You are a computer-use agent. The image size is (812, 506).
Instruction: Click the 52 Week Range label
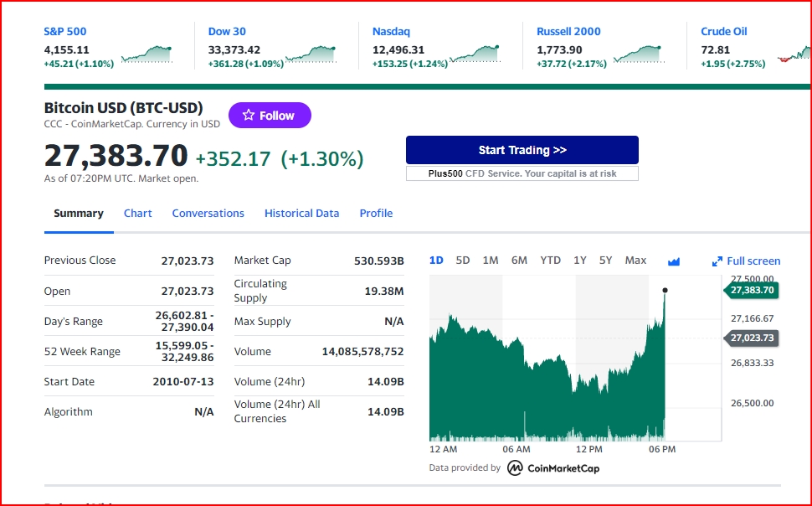[82, 352]
